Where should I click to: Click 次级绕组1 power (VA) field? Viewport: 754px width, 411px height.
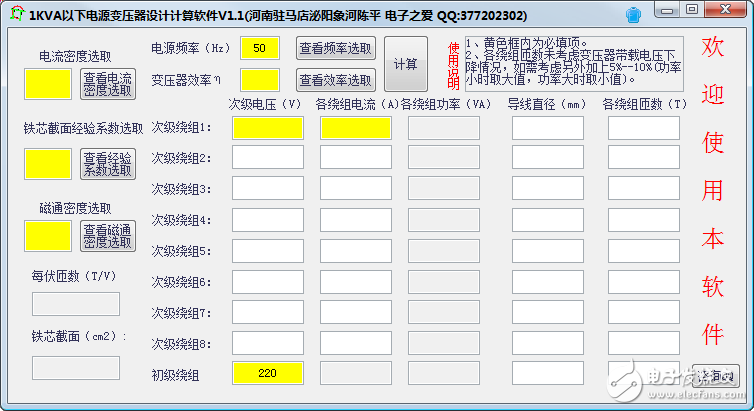pos(444,128)
